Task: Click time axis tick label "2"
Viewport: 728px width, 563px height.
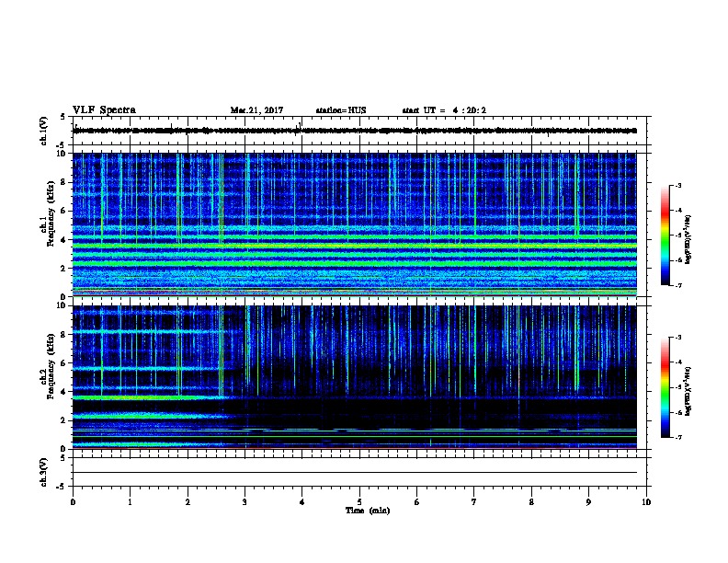Action: pyautogui.click(x=188, y=502)
